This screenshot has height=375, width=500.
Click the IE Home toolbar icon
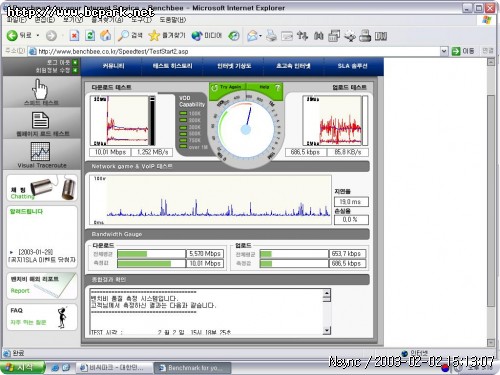click(106, 35)
